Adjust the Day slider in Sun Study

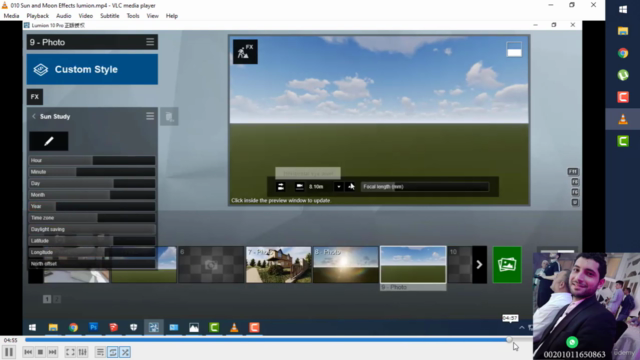click(x=92, y=183)
